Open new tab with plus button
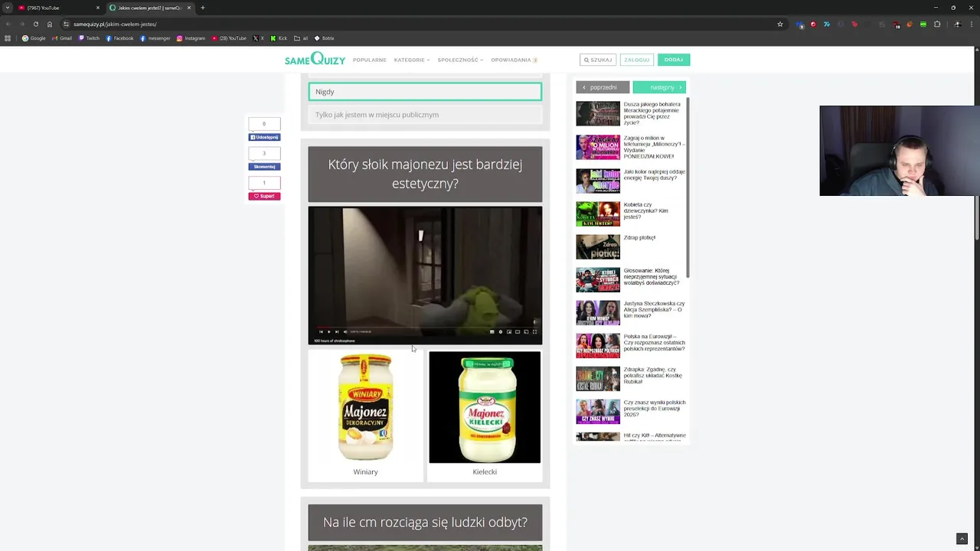This screenshot has height=551, width=980. [202, 8]
